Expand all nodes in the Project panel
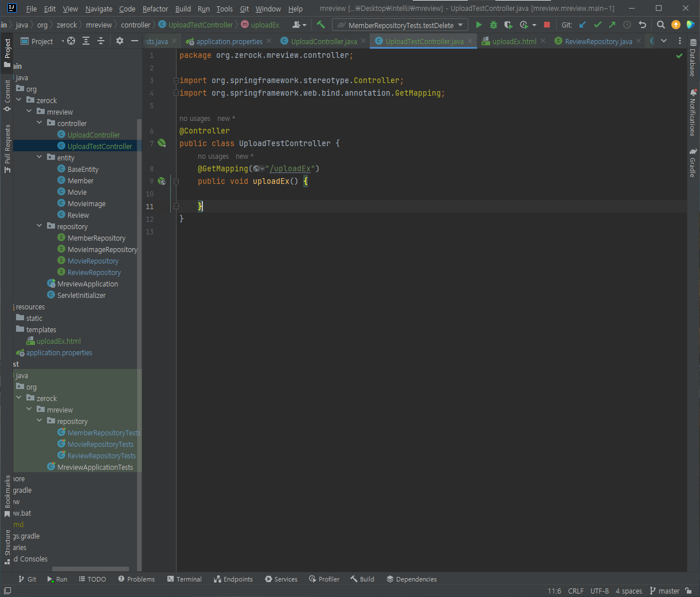Viewport: 700px width, 597px height. (86, 41)
